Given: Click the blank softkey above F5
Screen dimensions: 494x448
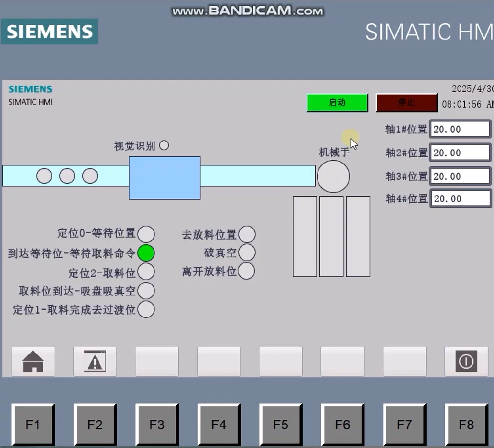Looking at the screenshot, I should (x=281, y=361).
